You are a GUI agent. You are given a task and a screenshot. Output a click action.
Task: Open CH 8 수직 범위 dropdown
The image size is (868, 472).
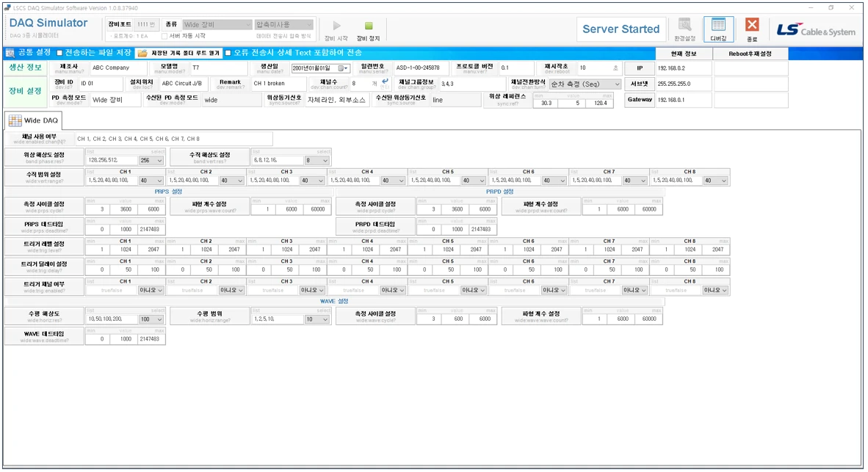(716, 181)
